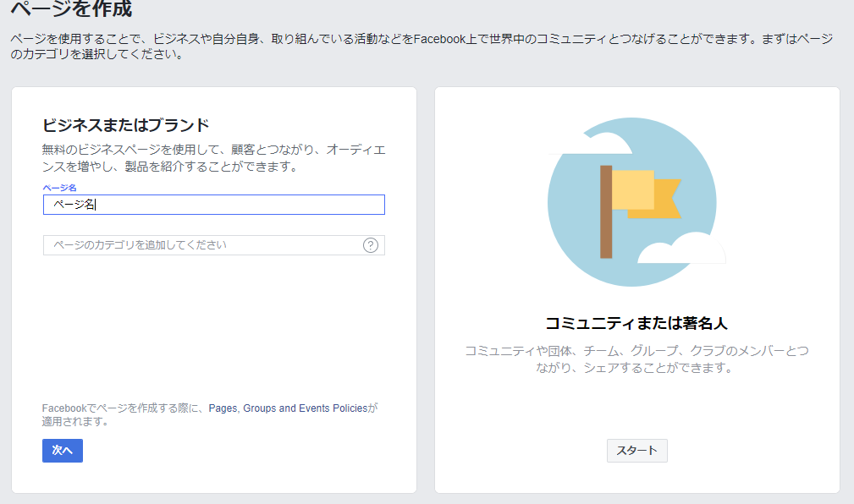Click the question mark help icon
This screenshot has height=504, width=854.
(371, 245)
